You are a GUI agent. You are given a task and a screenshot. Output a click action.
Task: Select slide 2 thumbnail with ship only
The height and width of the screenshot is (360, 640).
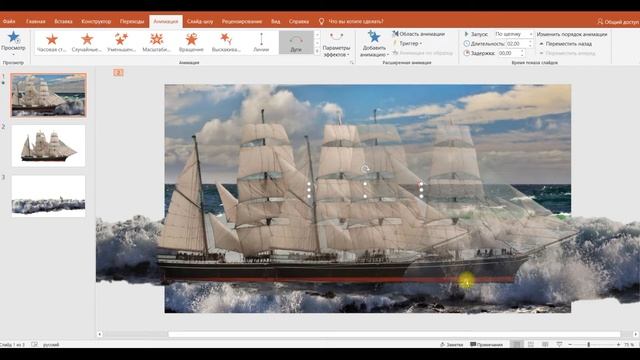49,146
